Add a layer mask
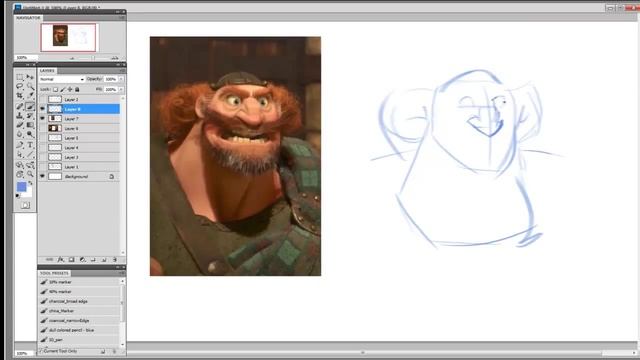Image resolution: width=640 pixels, height=360 pixels. click(71, 260)
